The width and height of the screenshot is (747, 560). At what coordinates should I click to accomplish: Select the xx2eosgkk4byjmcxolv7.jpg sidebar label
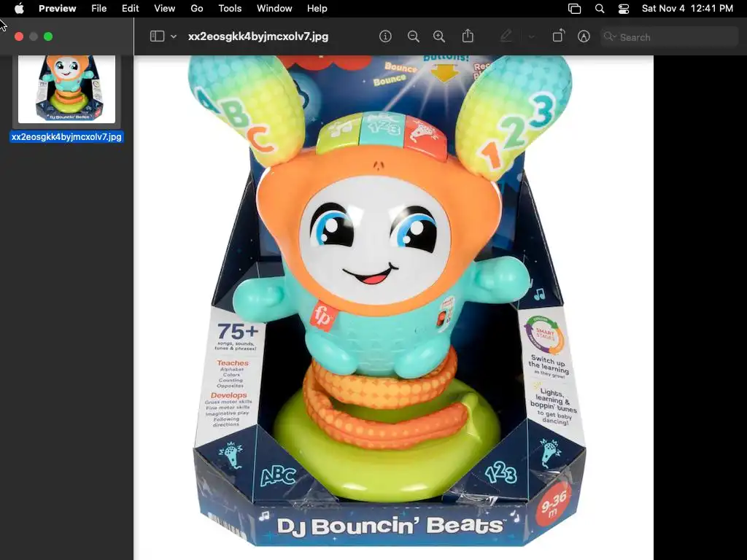pyautogui.click(x=66, y=136)
